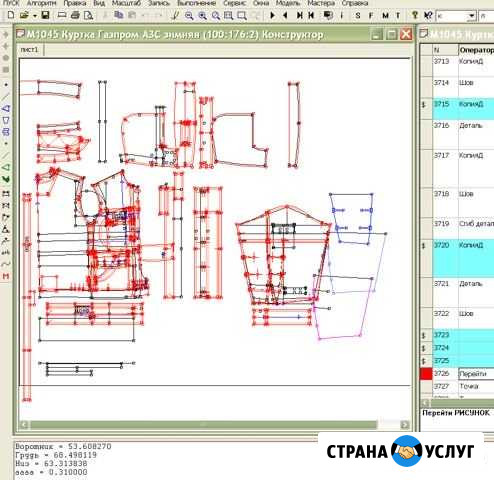This screenshot has height=480, width=494.
Task: Open dropdown arrow next to open folder
Action: (x=35, y=16)
